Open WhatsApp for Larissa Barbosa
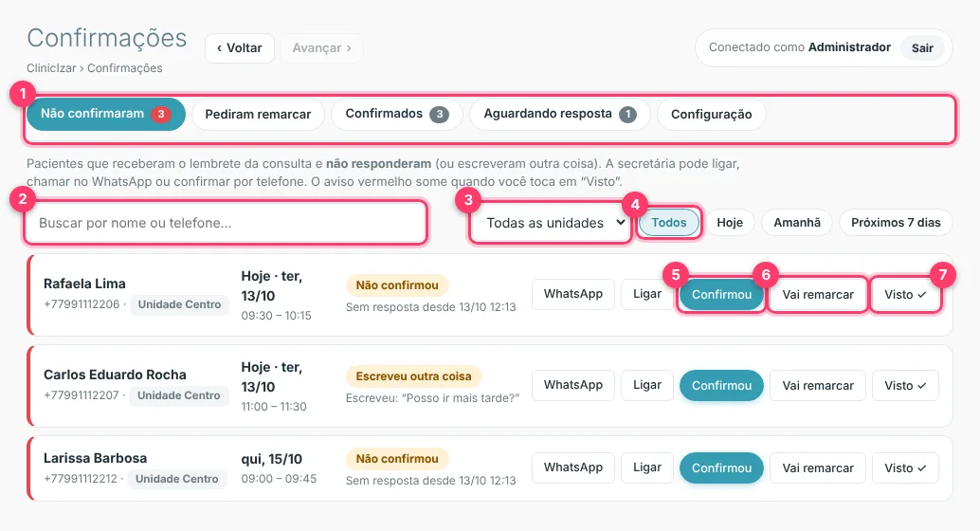Screen dimensions: 980x531 (573, 467)
